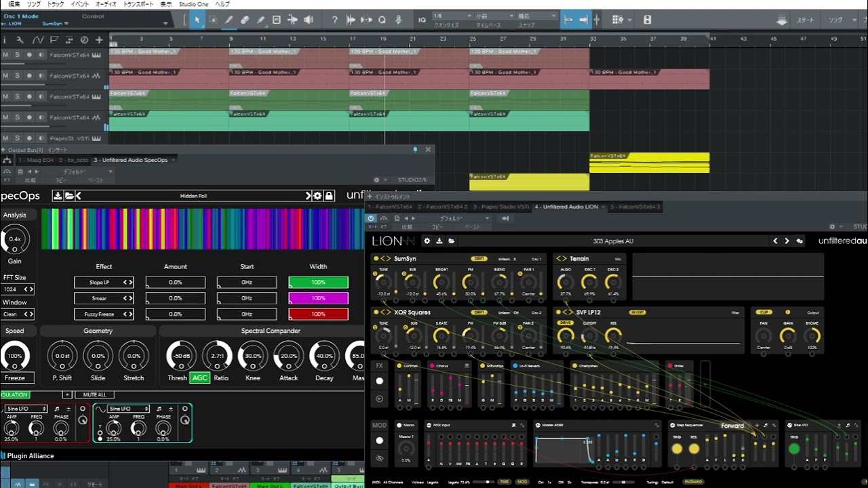
Task: Show automation curve icon above track list
Action: click(x=39, y=40)
